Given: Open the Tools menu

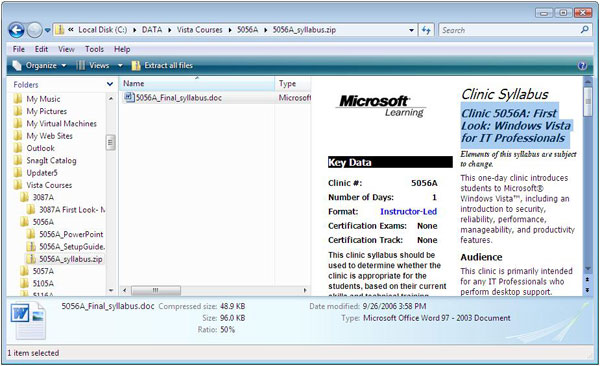Looking at the screenshot, I should pyautogui.click(x=94, y=49).
